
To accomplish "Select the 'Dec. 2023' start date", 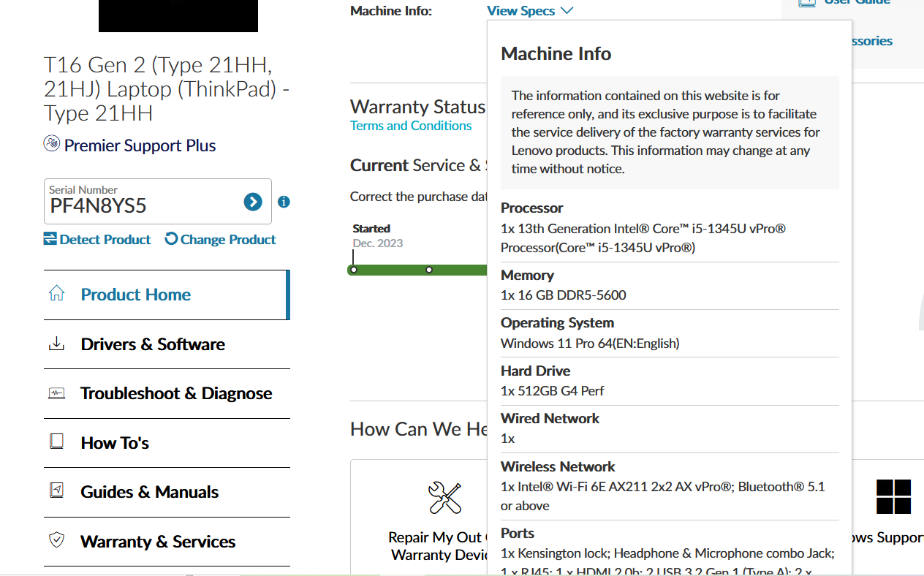I will (378, 243).
